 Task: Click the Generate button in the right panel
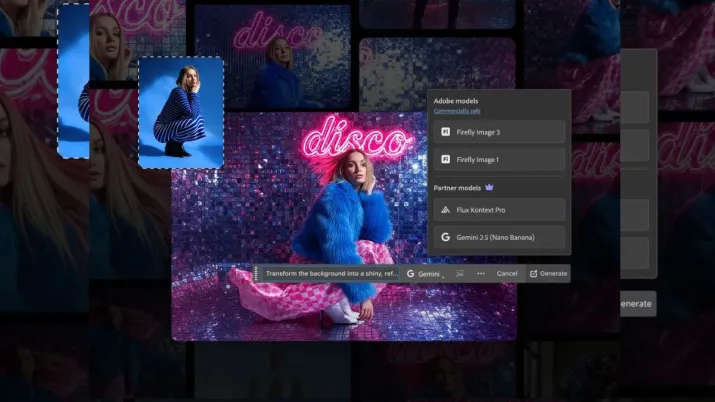[x=636, y=304]
